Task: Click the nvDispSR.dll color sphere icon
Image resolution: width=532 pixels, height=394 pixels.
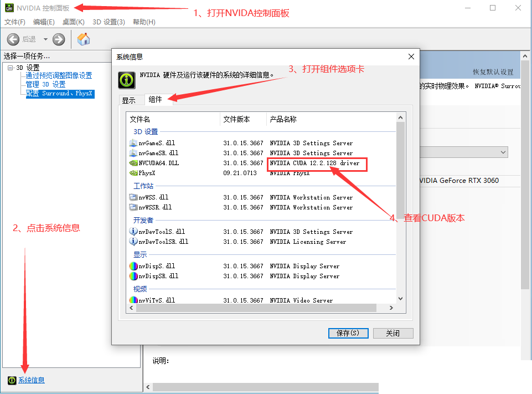Action: pyautogui.click(x=133, y=276)
